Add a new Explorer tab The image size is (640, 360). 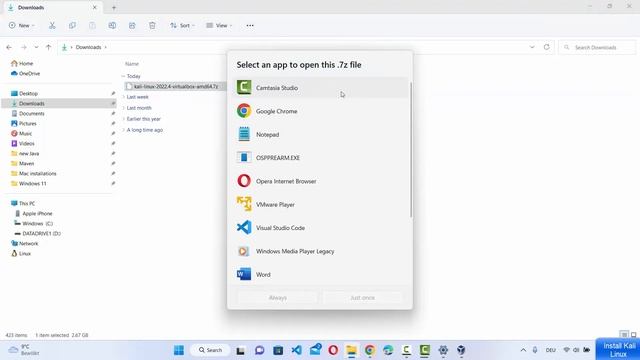point(114,7)
